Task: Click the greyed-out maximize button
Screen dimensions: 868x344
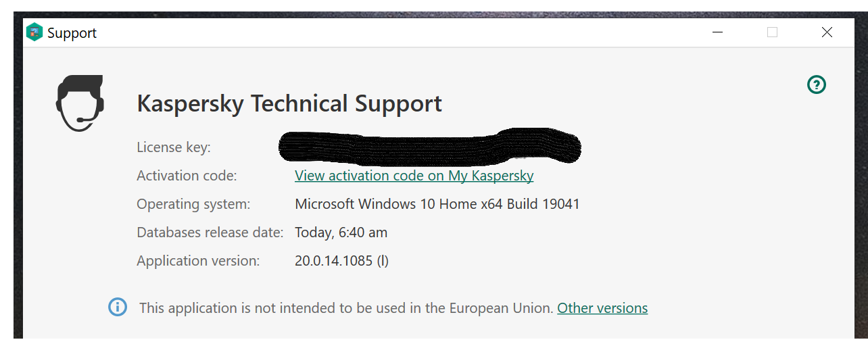Action: tap(772, 32)
